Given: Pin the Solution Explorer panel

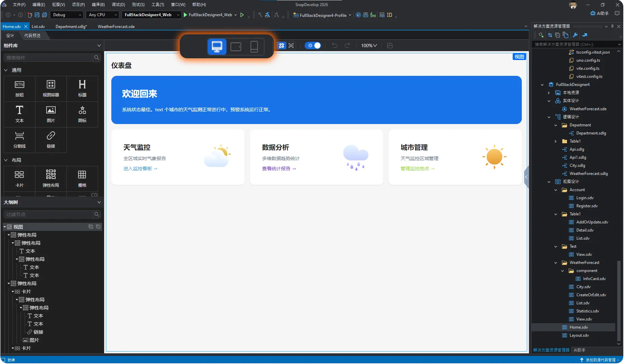Looking at the screenshot, I should point(612,26).
